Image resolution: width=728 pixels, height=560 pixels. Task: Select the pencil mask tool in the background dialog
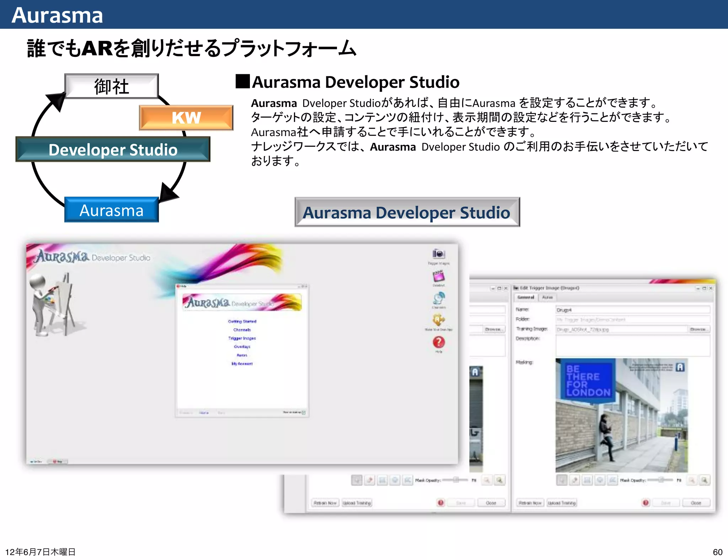(370, 480)
